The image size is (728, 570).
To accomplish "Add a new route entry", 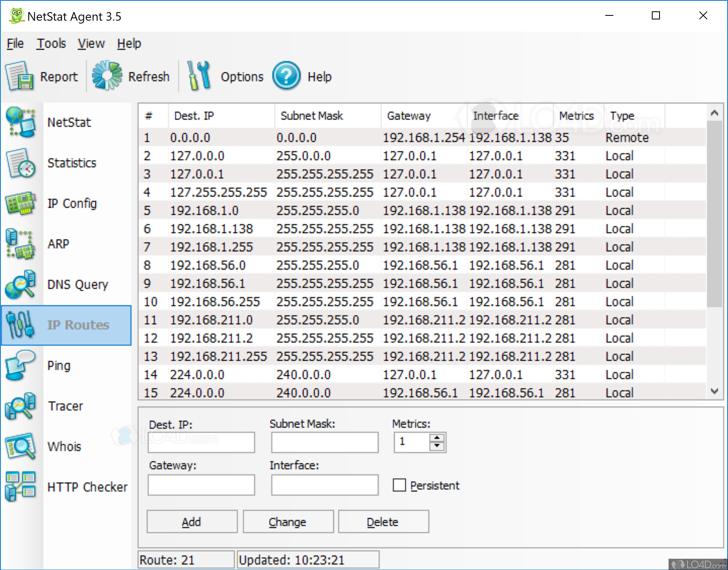I will tap(192, 521).
